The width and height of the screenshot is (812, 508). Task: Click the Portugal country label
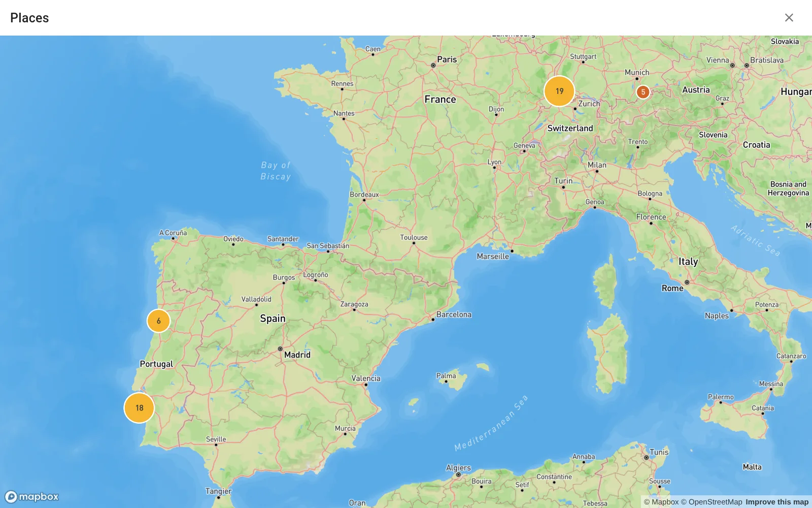pyautogui.click(x=156, y=364)
